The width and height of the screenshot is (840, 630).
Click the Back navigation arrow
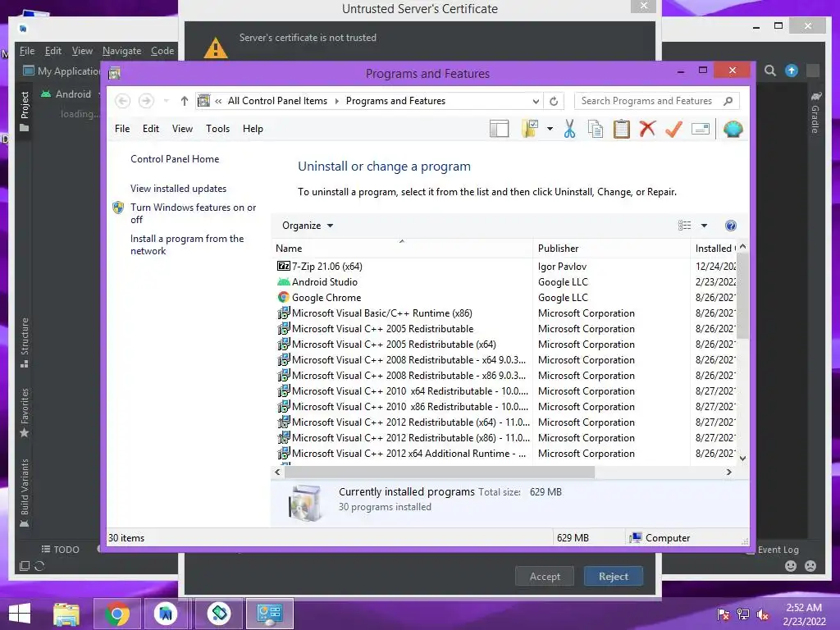pos(122,101)
